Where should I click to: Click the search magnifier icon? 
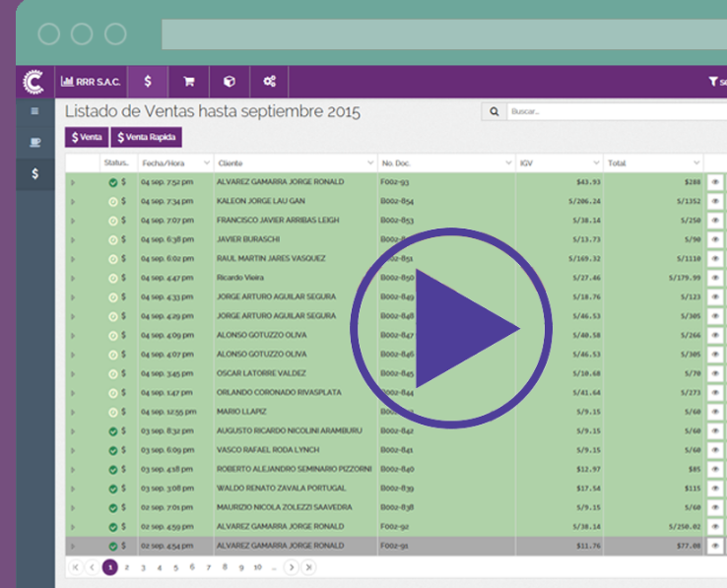pos(495,111)
